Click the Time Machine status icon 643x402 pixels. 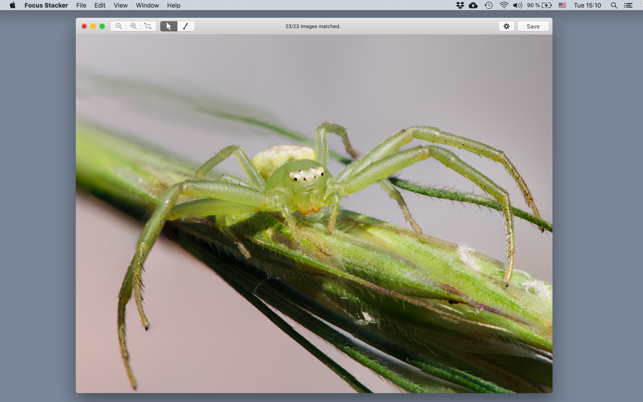click(488, 5)
